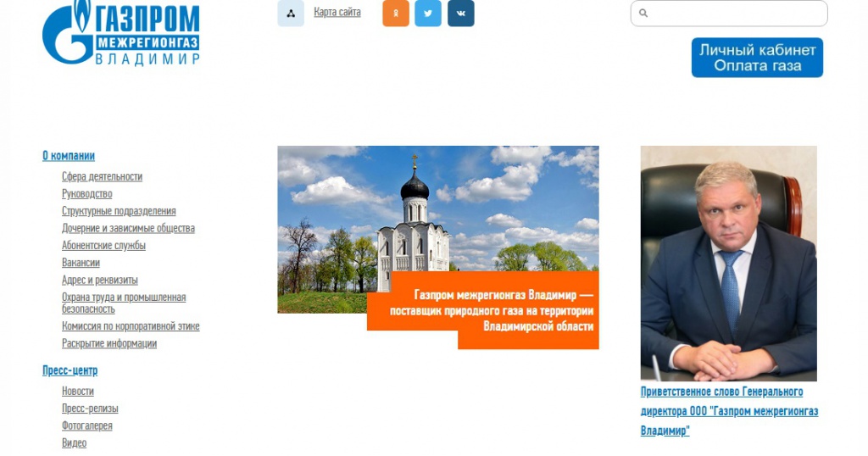Go to 'Раскрытие информации'

pyautogui.click(x=109, y=343)
